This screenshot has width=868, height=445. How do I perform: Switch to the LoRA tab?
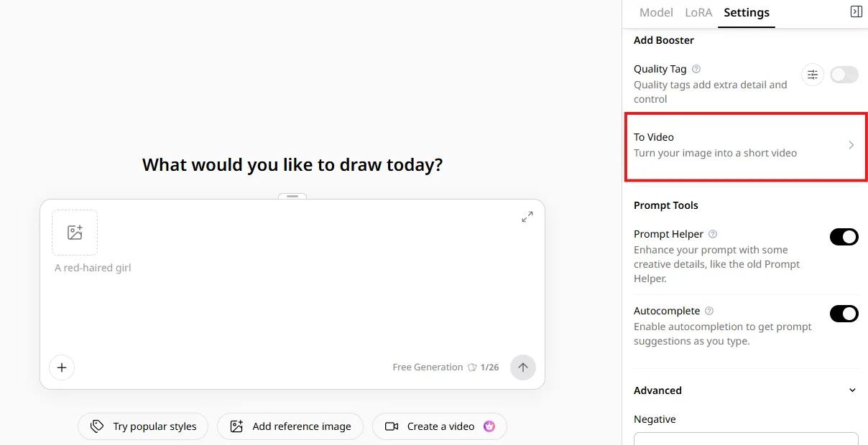click(698, 13)
